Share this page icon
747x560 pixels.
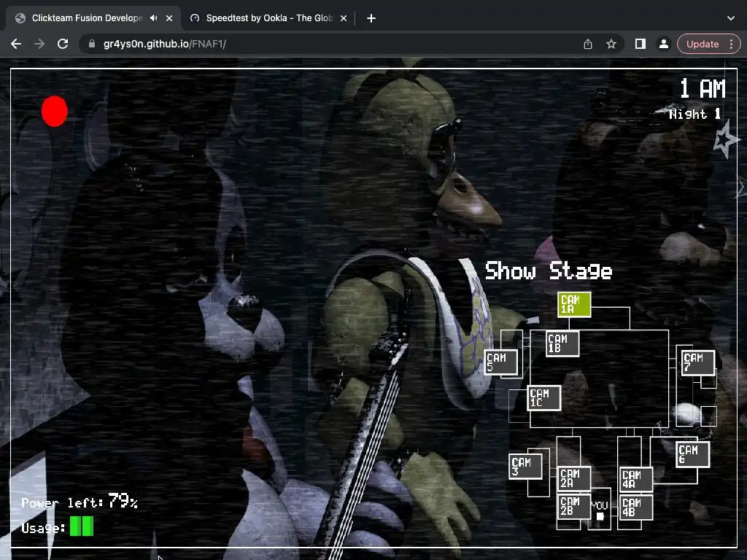[588, 44]
